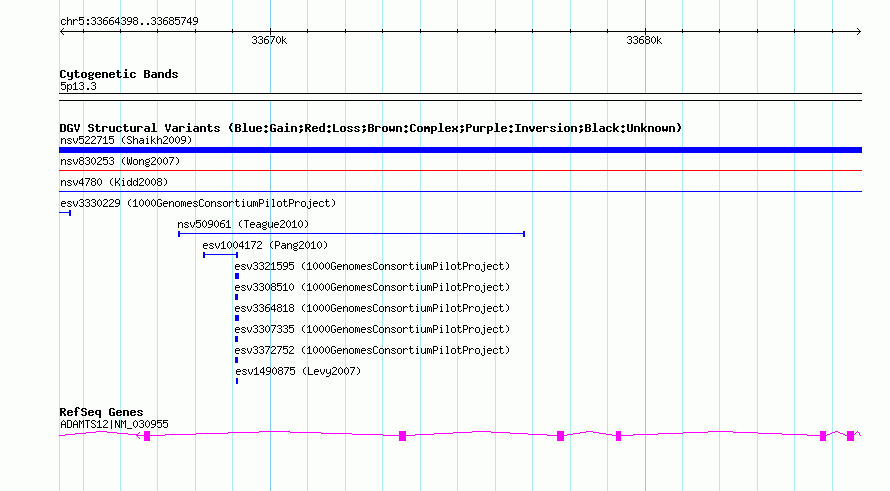Image resolution: width=890 pixels, height=491 pixels.
Task: Click the small blue esv3308510 marker
Action: point(236,297)
